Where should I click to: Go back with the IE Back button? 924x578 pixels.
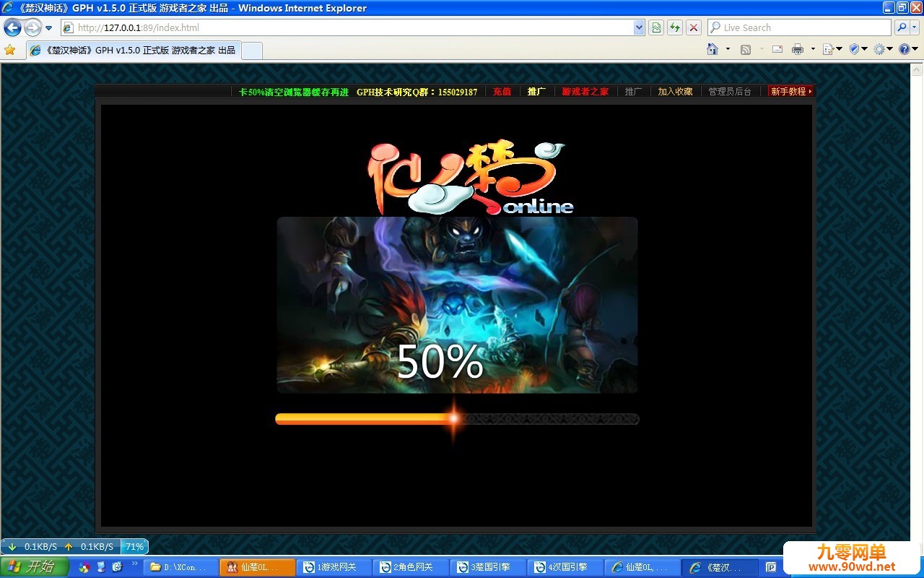[13, 27]
